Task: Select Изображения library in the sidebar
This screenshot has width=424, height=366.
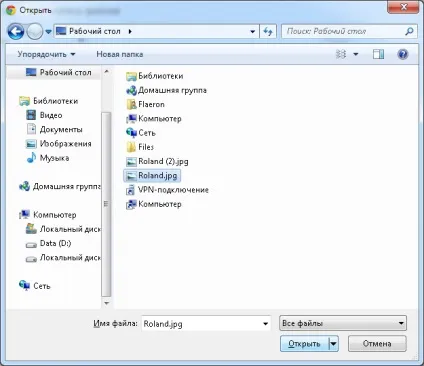Action: click(65, 144)
